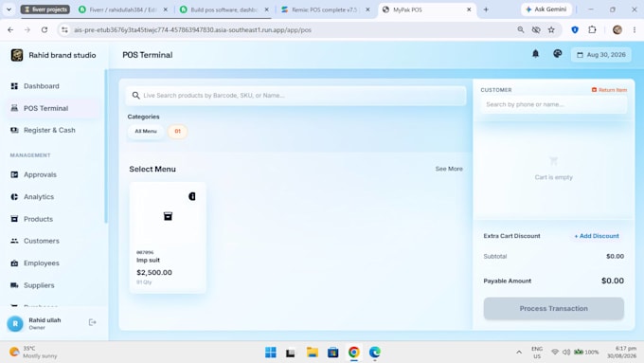Viewport: 644px width, 363px height.
Task: Click the sidebar vertical scrollbar
Action: 106,146
